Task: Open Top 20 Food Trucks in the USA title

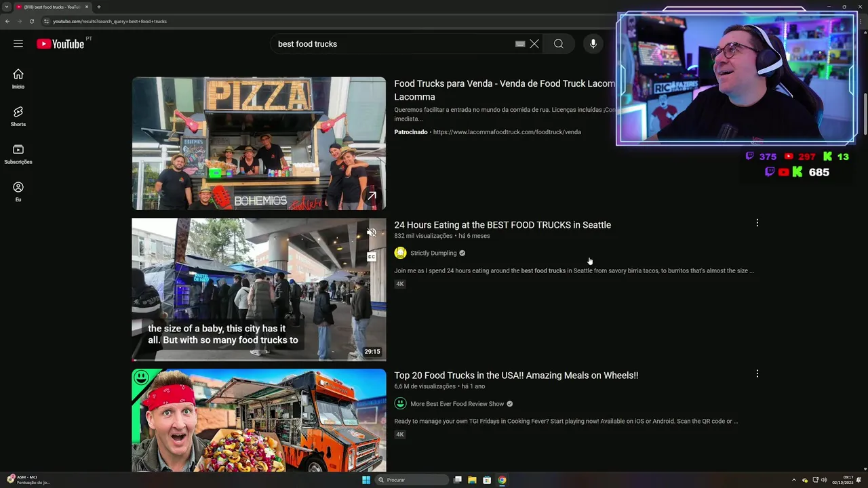Action: [516, 375]
